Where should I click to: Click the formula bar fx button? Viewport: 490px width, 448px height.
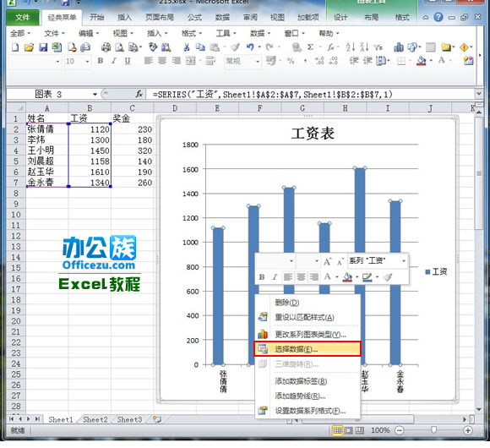click(x=139, y=94)
